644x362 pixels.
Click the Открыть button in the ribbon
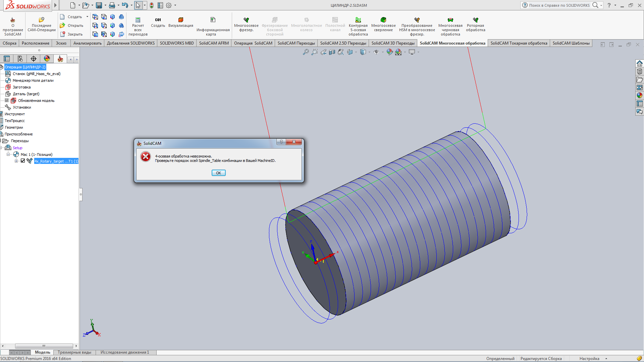[71, 25]
